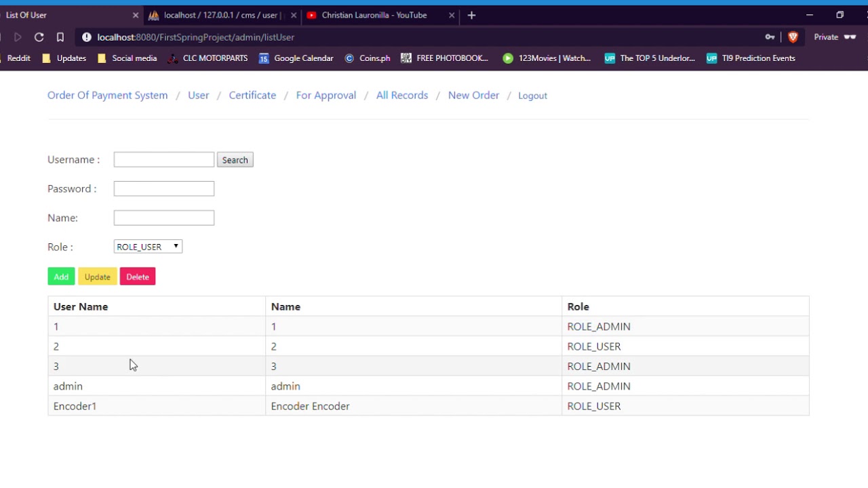
Task: Open the 123Movies bookmark
Action: click(x=547, y=58)
